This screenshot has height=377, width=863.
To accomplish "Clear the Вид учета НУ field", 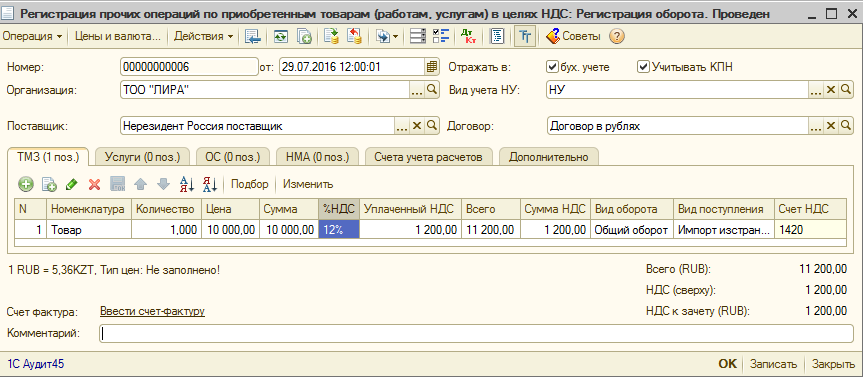I will coord(831,90).
